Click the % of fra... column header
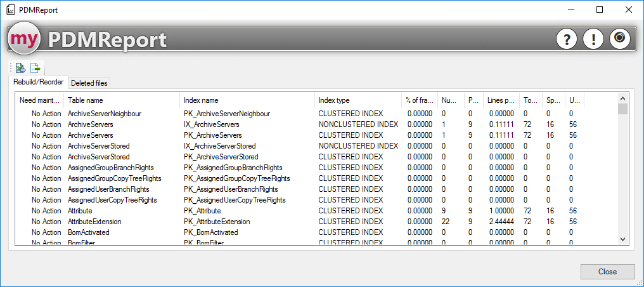The width and height of the screenshot is (644, 287). 420,100
